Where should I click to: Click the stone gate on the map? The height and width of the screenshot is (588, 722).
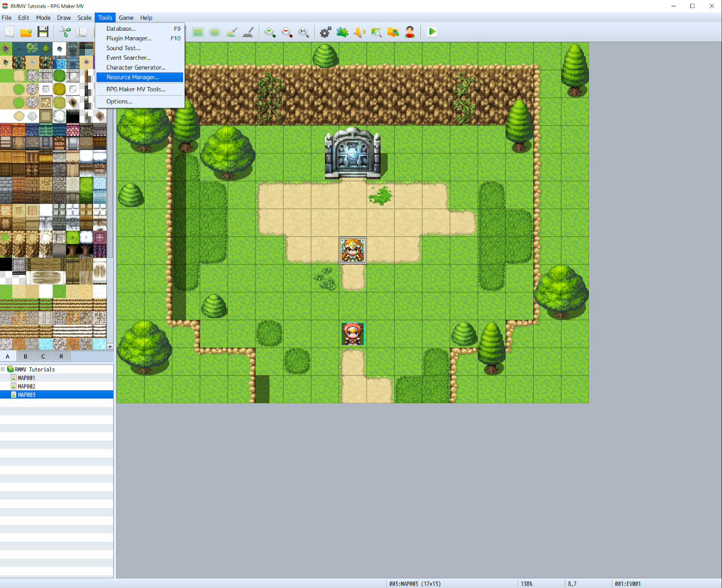[352, 153]
